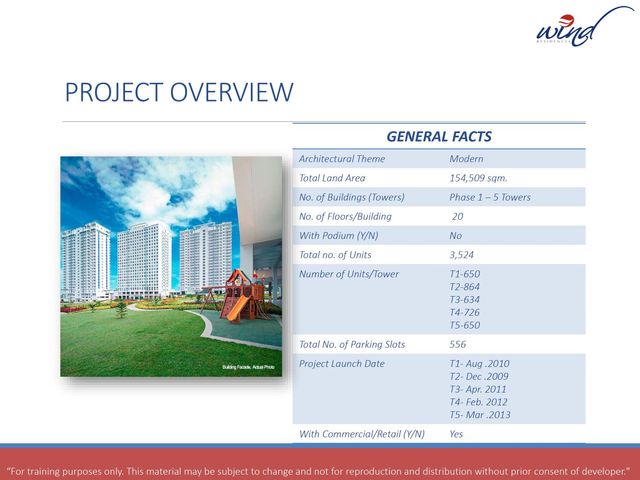Select the 'T4-726' entry
This screenshot has height=480, width=640.
tap(464, 312)
